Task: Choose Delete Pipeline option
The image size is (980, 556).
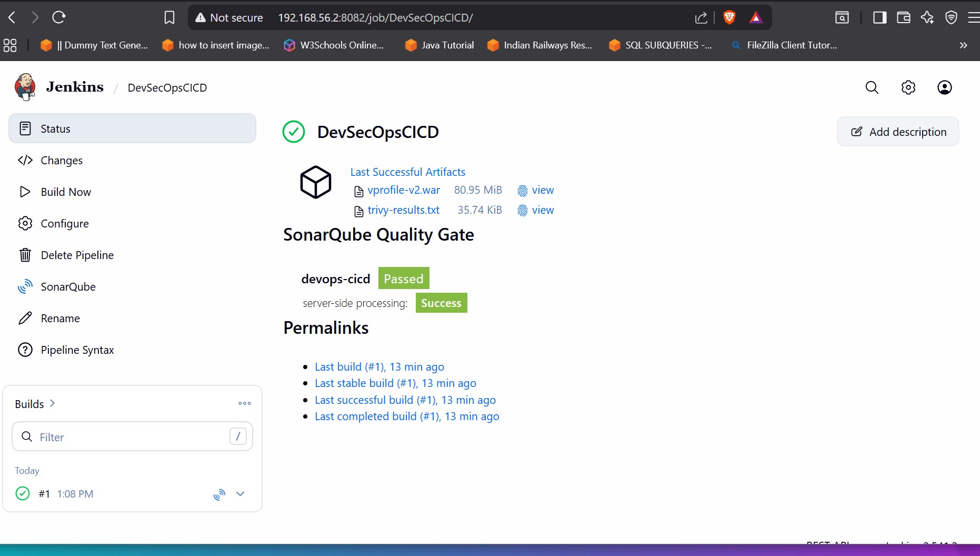Action: pyautogui.click(x=133, y=255)
